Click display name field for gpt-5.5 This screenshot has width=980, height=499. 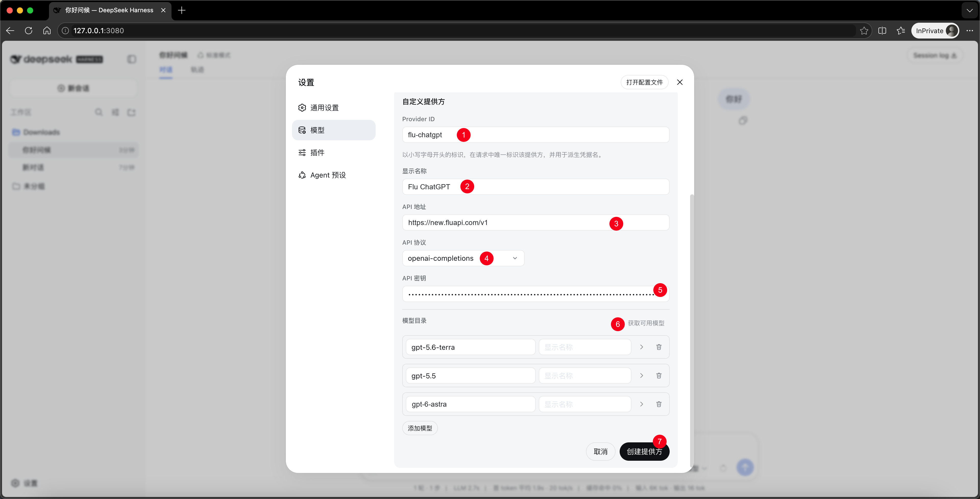(585, 375)
